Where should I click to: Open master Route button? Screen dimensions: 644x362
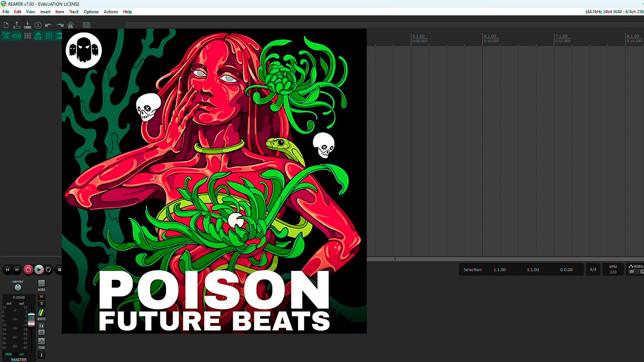pos(41,313)
